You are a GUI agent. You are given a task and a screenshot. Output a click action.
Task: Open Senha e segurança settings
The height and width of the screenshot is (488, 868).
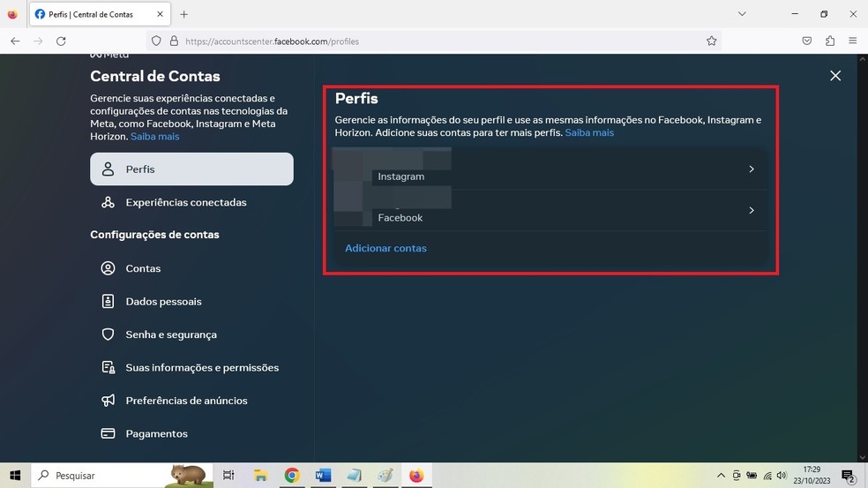[191, 334]
